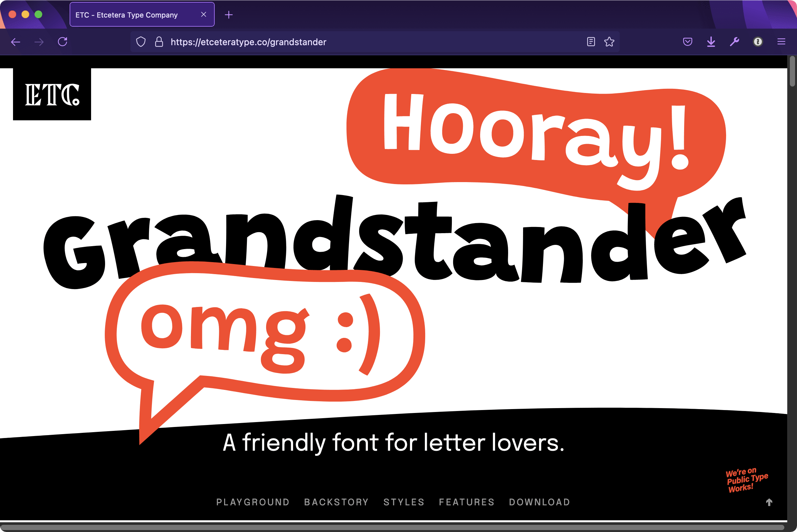Open the downloads panel arrow
797x532 pixels.
711,42
